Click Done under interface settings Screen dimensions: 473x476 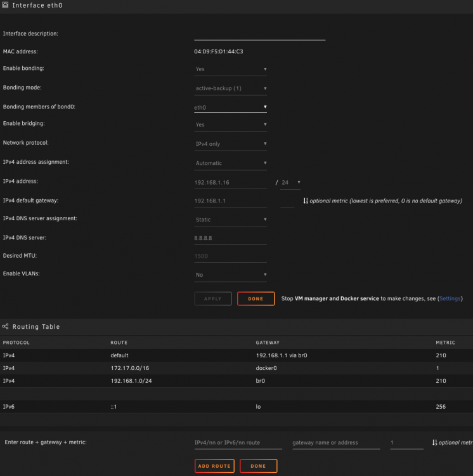256,299
